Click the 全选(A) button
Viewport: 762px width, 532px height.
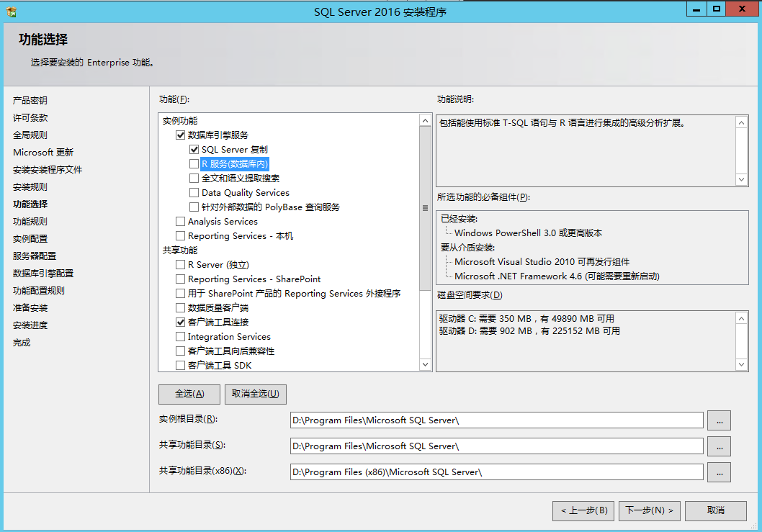(189, 394)
